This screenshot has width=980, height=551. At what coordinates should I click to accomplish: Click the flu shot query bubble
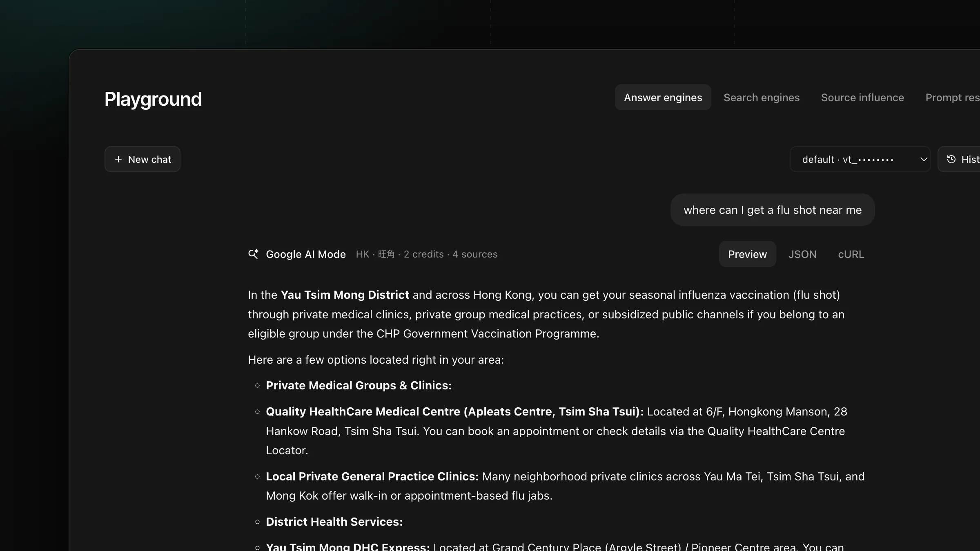(773, 210)
